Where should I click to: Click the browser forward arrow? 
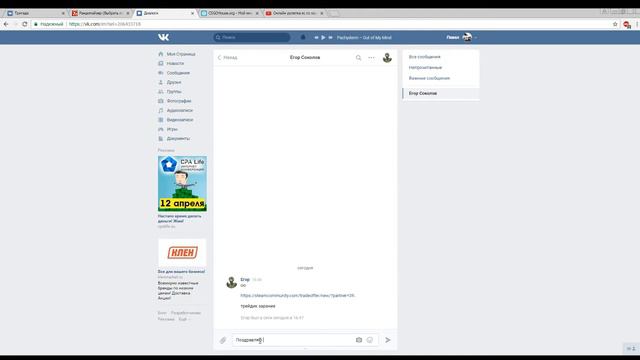15,24
